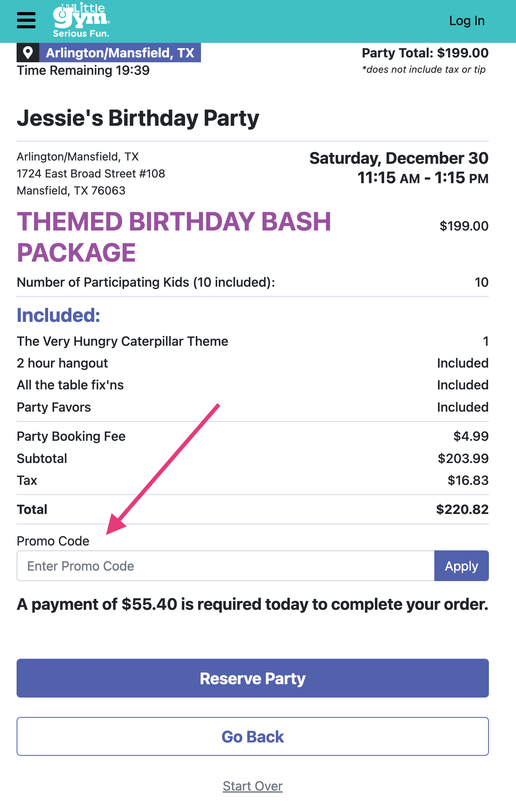Select the payment of $55.40 notice
Image resolution: width=516 pixels, height=812 pixels.
tap(252, 604)
